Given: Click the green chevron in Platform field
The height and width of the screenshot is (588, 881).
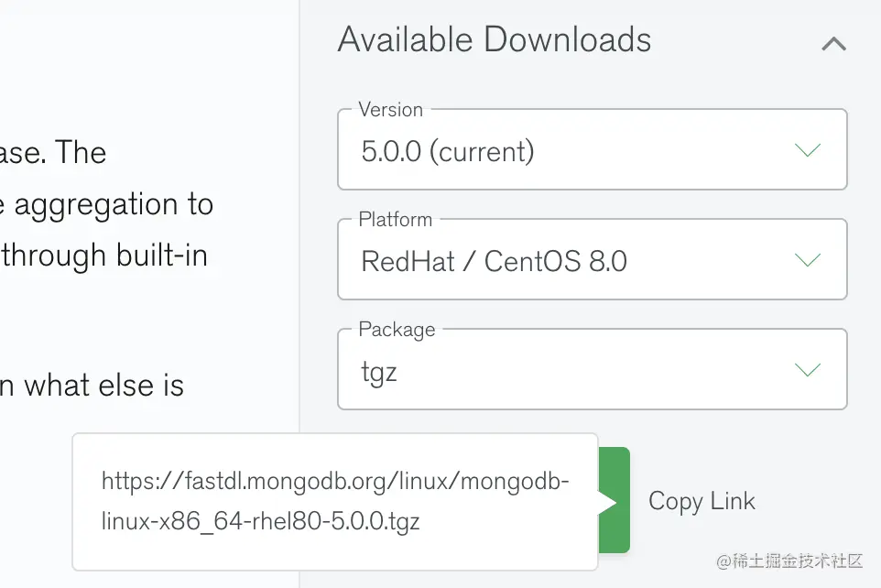Looking at the screenshot, I should click(808, 259).
